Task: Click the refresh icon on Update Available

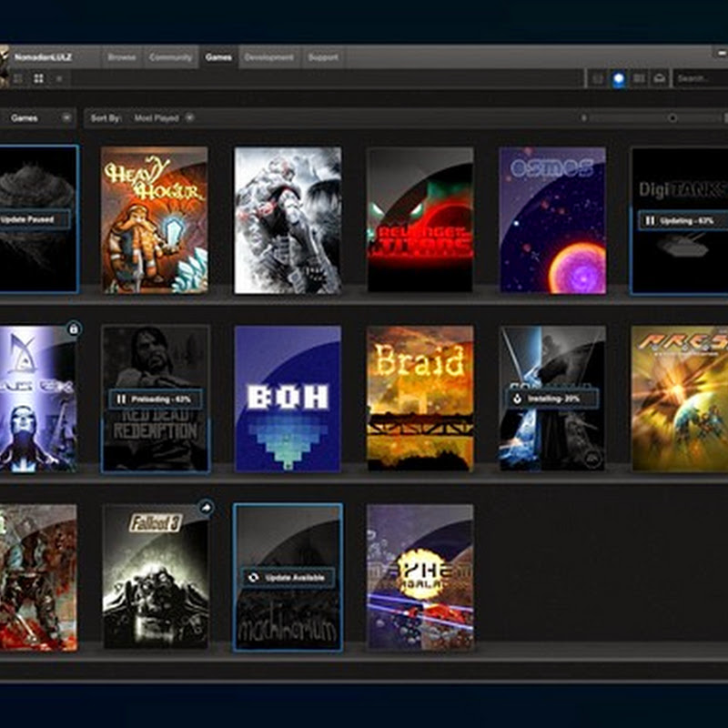Action: pos(252,578)
